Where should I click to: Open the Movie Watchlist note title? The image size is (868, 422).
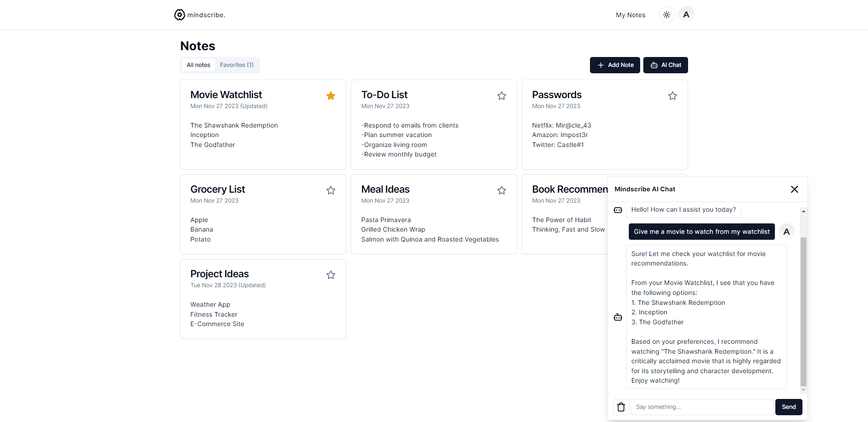pos(226,95)
